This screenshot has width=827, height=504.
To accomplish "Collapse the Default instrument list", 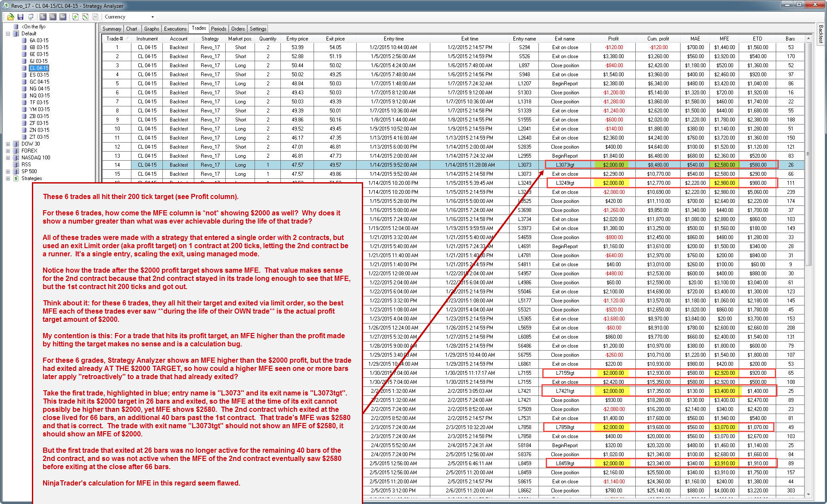I will [x=8, y=34].
